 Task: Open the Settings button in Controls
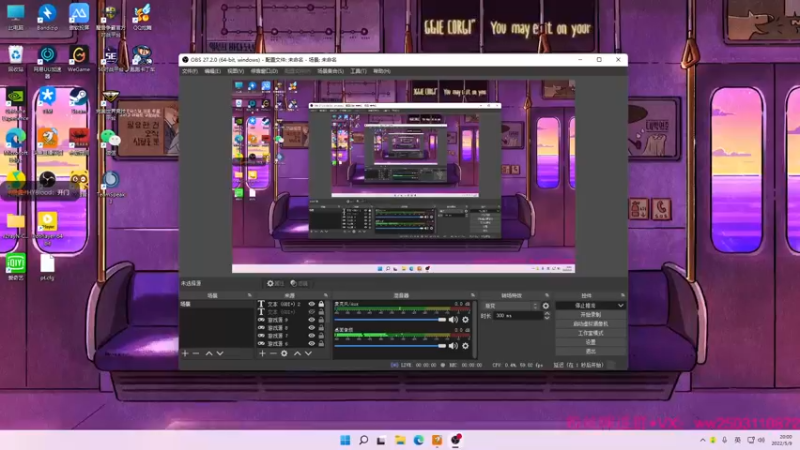[x=590, y=342]
